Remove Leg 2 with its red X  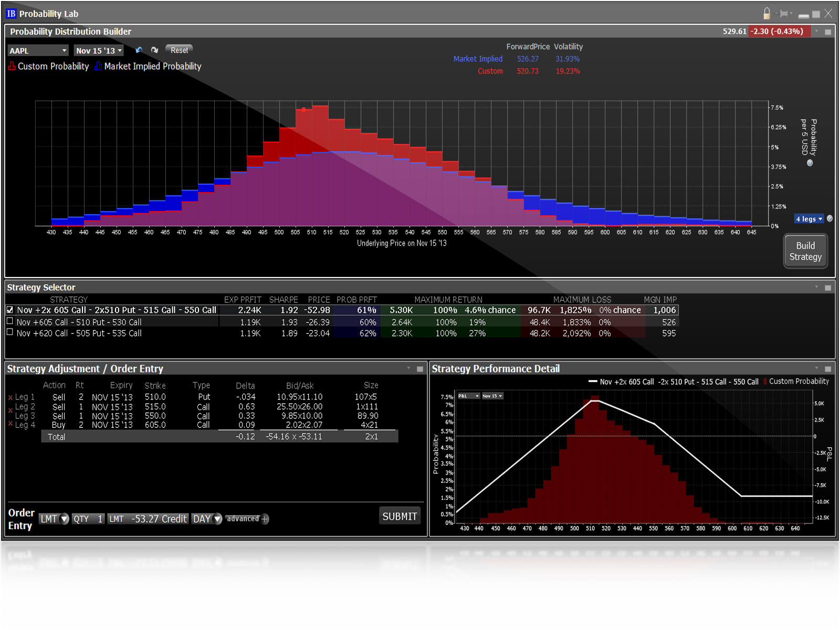click(x=10, y=410)
